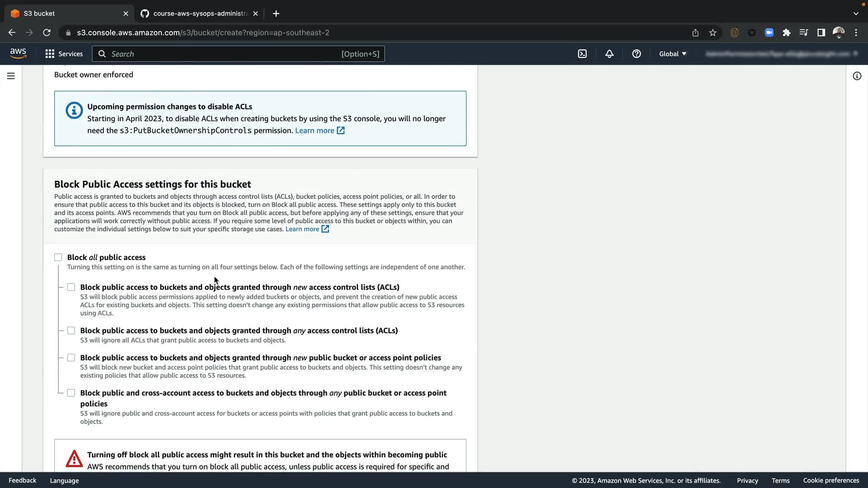Screen dimensions: 868x488
Task: Switch to course-aws-sysops GitHub tab
Action: tap(200, 14)
